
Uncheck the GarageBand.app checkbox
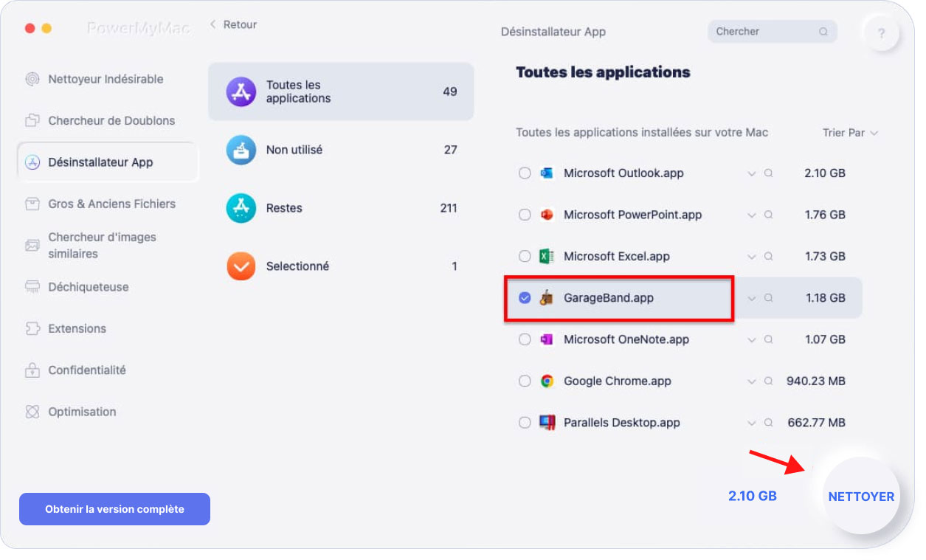click(x=525, y=298)
